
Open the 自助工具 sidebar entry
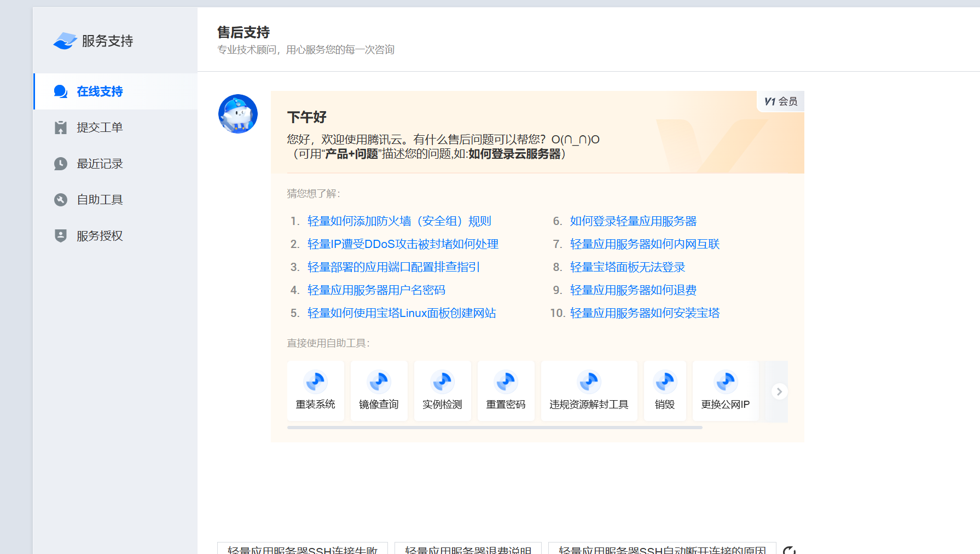(99, 199)
